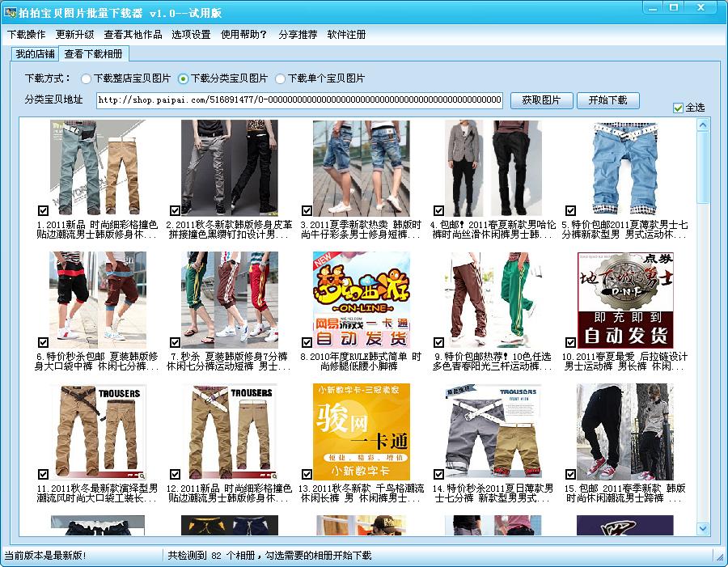Uncheck item 14 checkbox 夏日薄款七分裤

coord(438,474)
